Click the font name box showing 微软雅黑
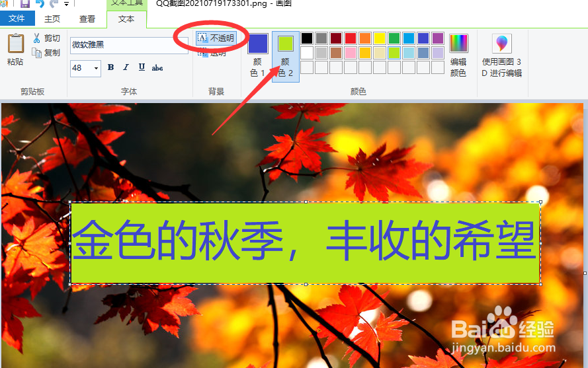 pos(129,45)
